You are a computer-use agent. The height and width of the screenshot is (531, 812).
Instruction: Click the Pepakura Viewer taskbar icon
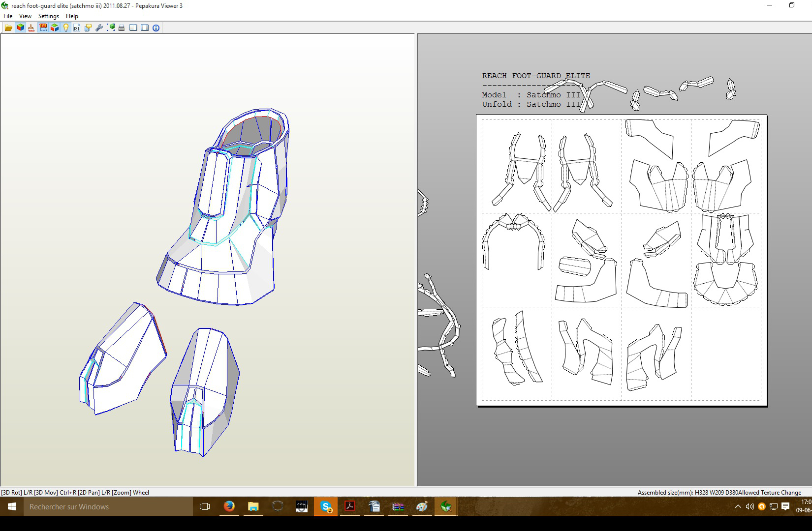(x=446, y=506)
